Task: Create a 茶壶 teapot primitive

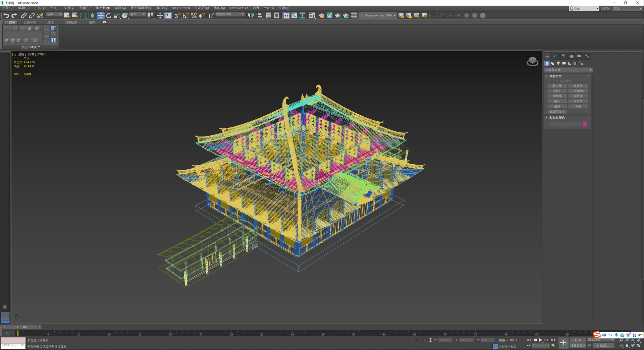Action: pyautogui.click(x=557, y=107)
